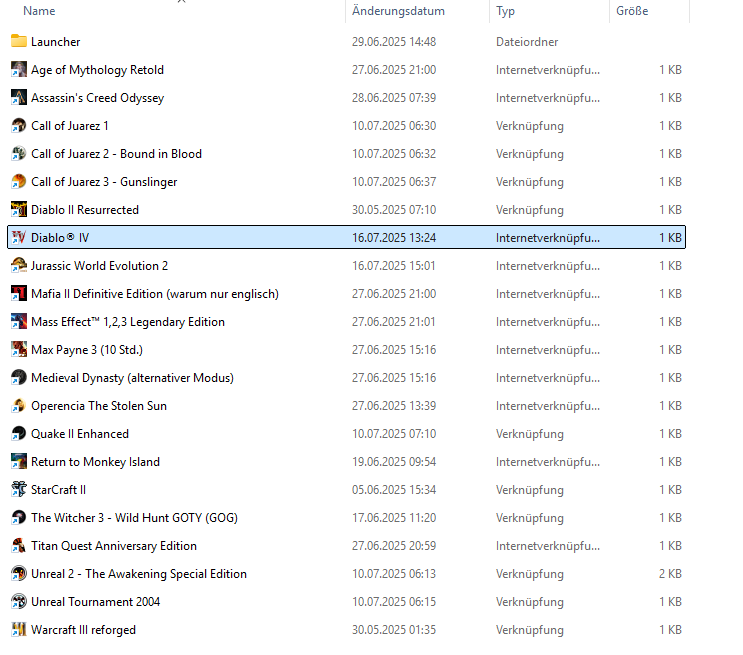Select the 'StarCraft II' file name
Viewport: 743px width, 655px height.
[58, 489]
